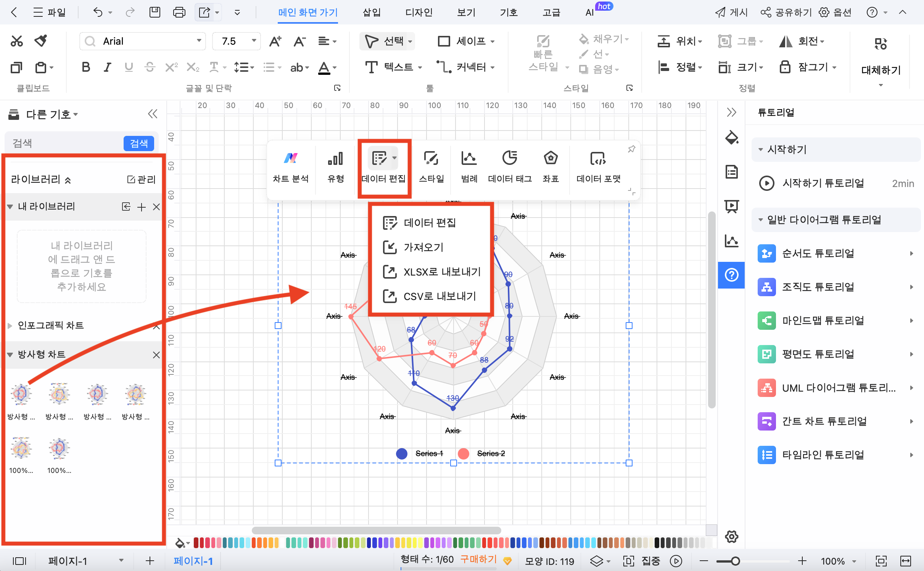
Task: Open the 스타일 chart style icon
Action: coord(431,167)
